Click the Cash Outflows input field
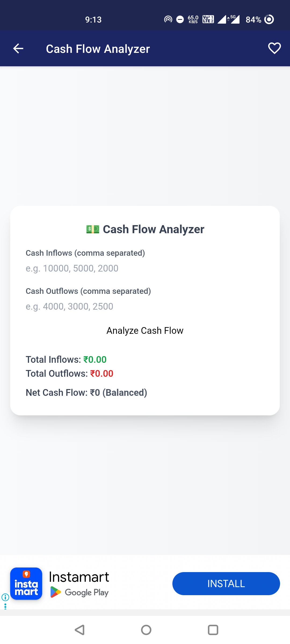 pos(145,306)
